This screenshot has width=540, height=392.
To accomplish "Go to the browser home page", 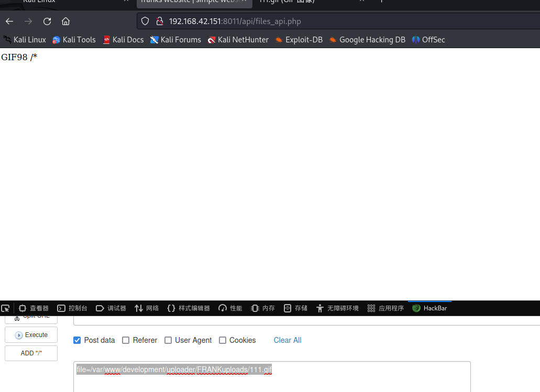I will [65, 21].
